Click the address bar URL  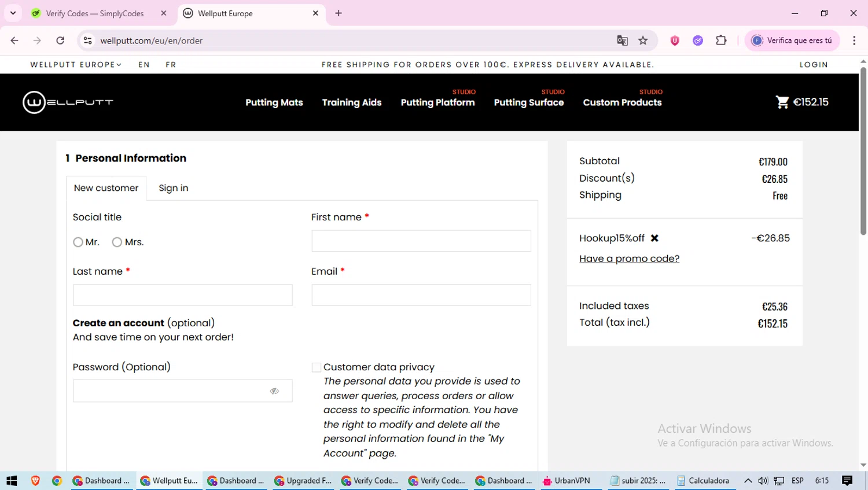pyautogui.click(x=152, y=40)
